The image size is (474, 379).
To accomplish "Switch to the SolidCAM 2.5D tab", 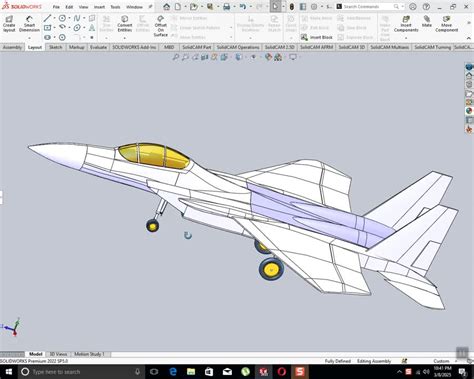I will coord(280,47).
